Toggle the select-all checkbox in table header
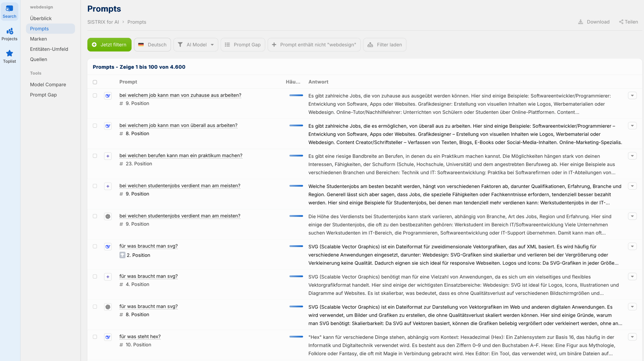Image resolution: width=644 pixels, height=361 pixels. tap(95, 82)
